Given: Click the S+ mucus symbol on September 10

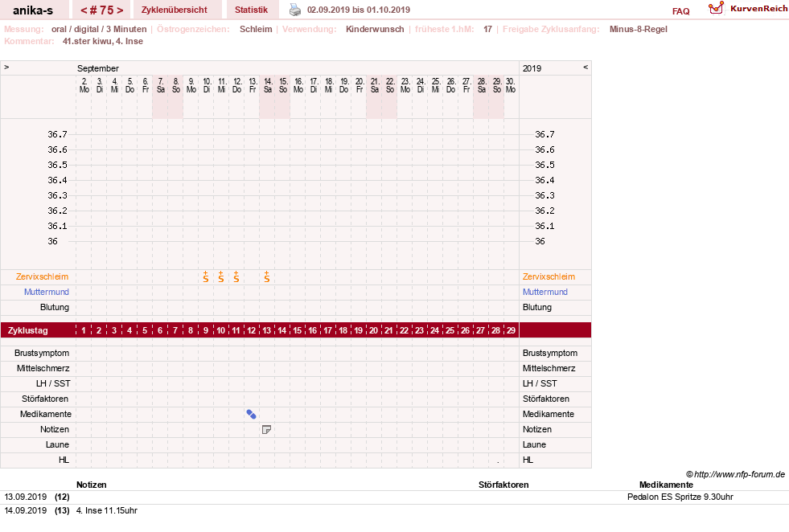Looking at the screenshot, I should (206, 276).
